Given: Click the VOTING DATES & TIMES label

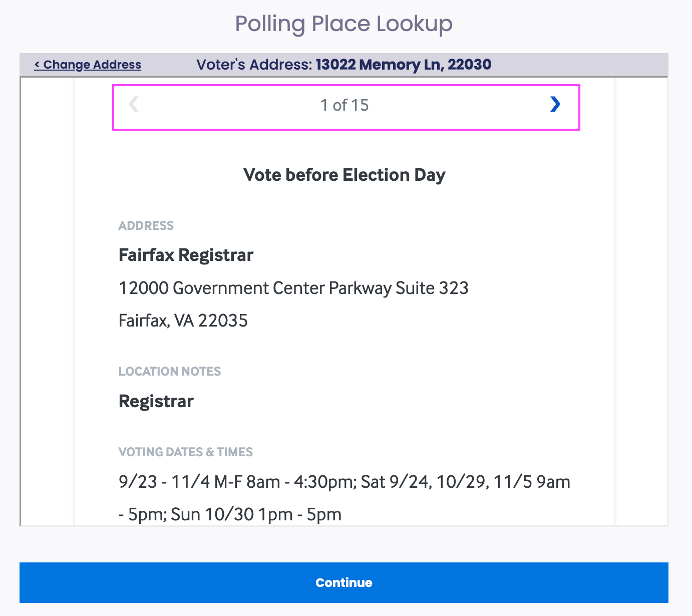Looking at the screenshot, I should tap(186, 452).
